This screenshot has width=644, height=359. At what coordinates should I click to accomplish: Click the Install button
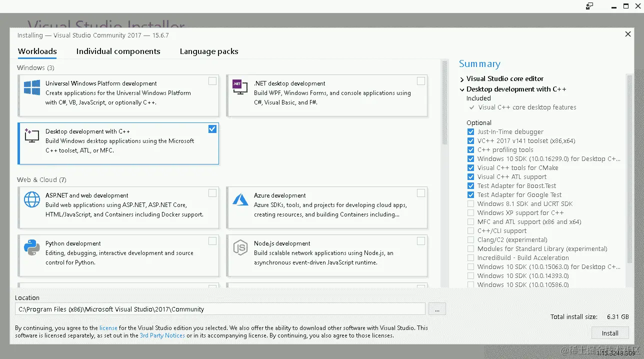[610, 333]
